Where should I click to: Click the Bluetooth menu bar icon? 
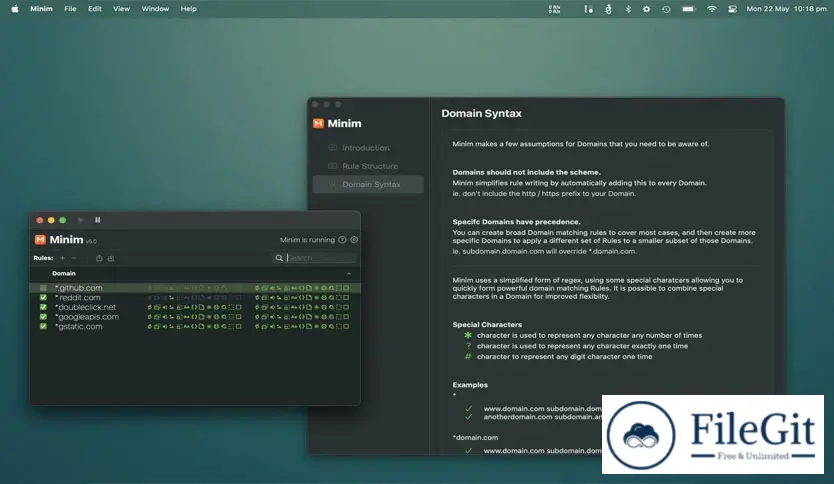click(628, 9)
